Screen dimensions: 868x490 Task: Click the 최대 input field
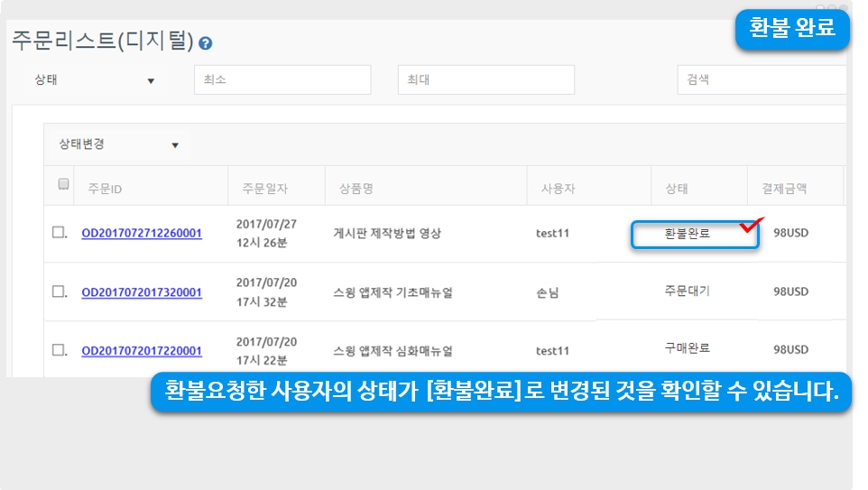[x=485, y=80]
